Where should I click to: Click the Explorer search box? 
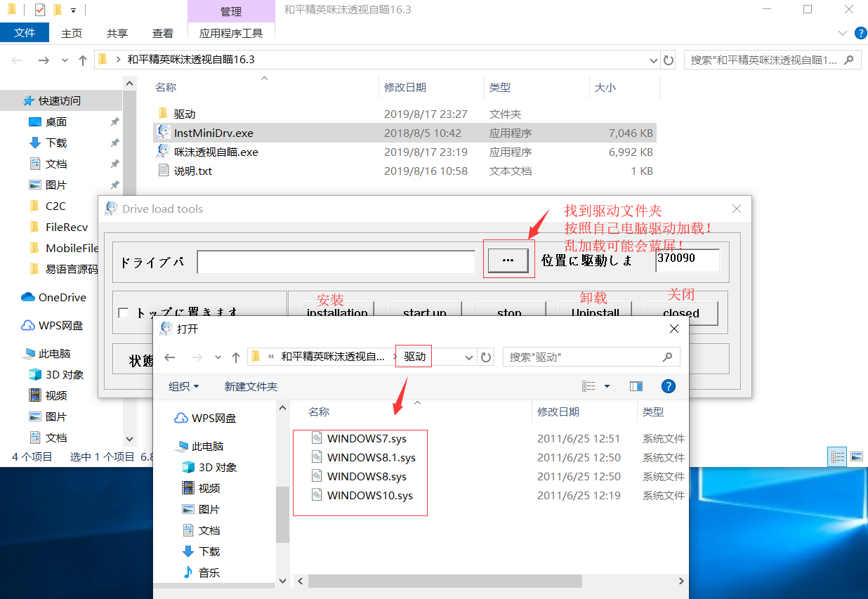[772, 60]
